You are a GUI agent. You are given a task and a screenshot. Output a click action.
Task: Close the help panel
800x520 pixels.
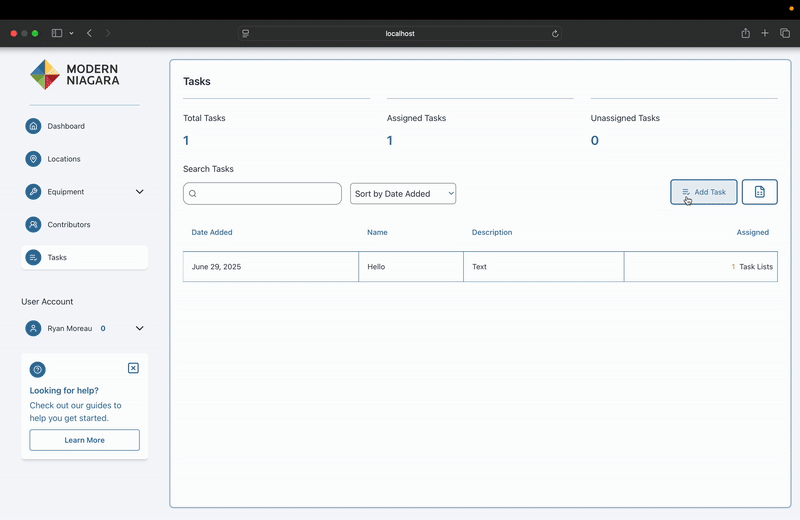click(x=133, y=368)
